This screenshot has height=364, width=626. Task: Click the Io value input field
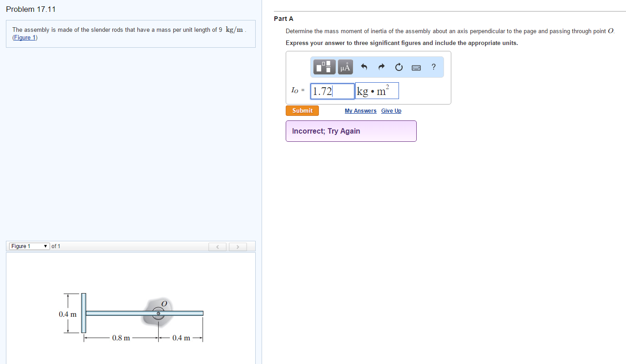click(x=332, y=91)
